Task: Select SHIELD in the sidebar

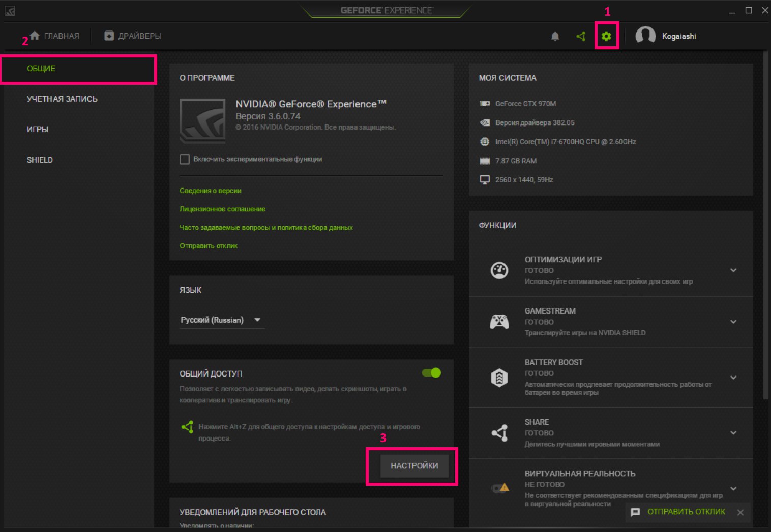Action: [x=78, y=160]
